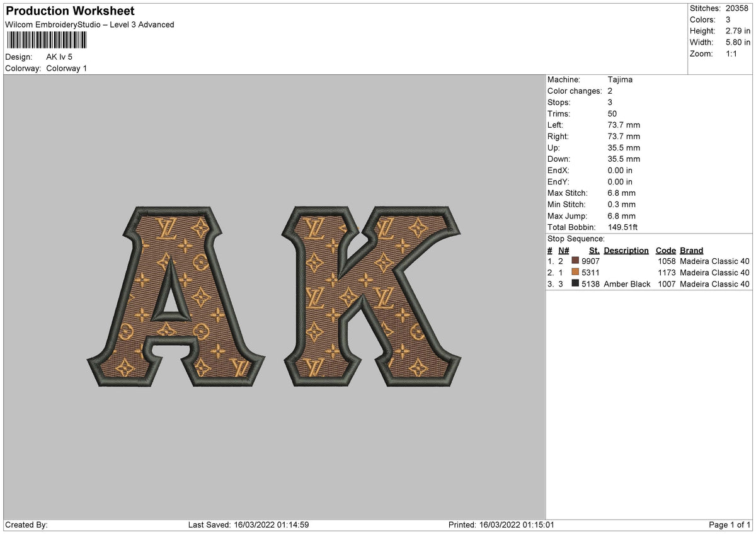
Task: Click the EndX label
Action: tap(558, 171)
